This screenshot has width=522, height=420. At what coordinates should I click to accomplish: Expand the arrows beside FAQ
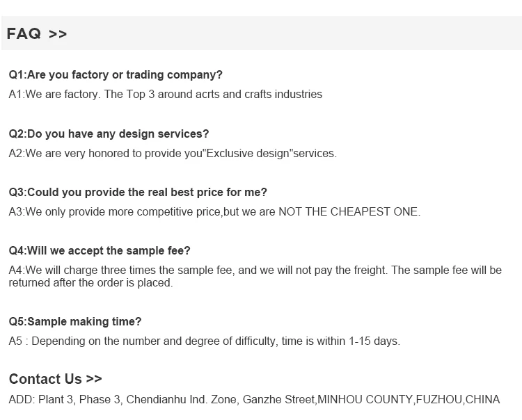tap(58, 34)
